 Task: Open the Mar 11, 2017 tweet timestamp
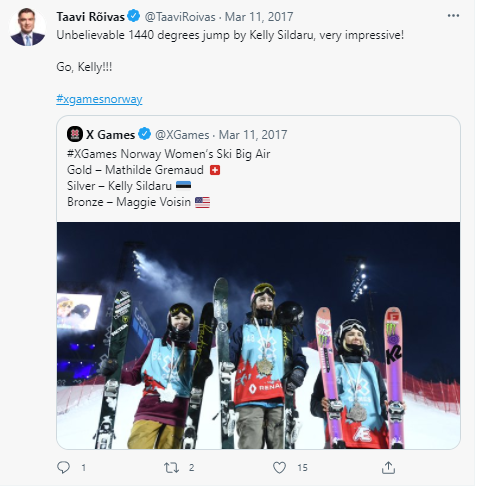click(259, 17)
